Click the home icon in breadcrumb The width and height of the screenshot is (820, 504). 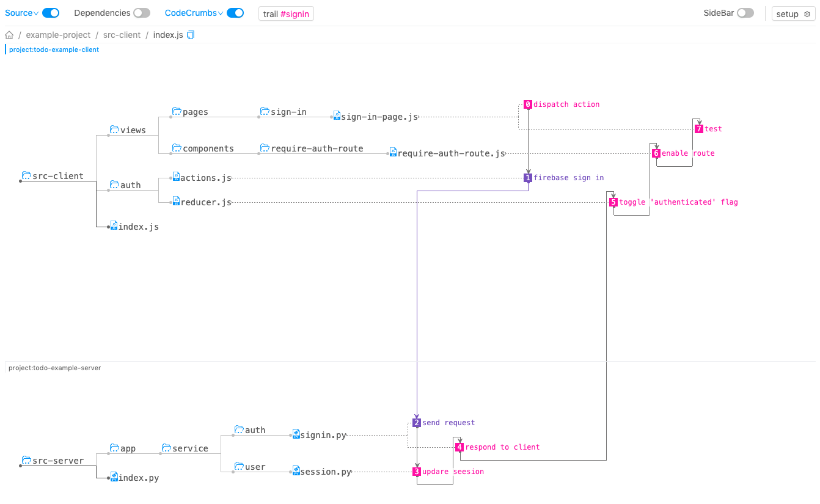[x=9, y=35]
